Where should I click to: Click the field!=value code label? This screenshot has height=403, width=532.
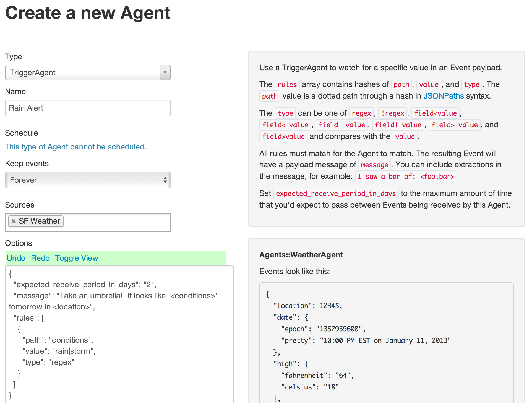point(398,125)
